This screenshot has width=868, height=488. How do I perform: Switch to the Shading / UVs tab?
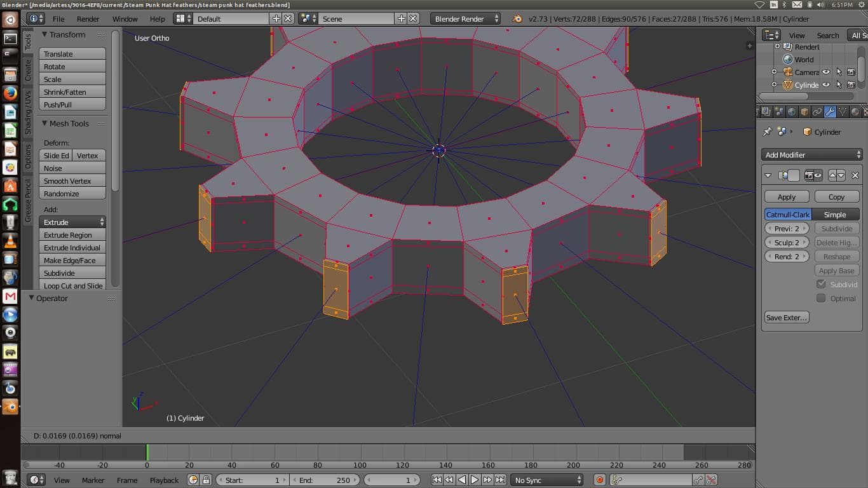coord(28,112)
